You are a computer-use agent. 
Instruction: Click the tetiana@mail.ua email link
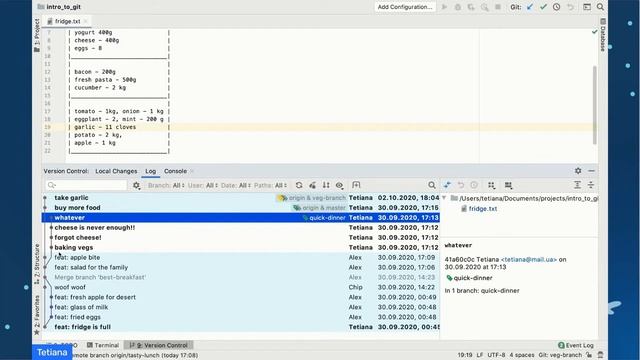[529, 260]
